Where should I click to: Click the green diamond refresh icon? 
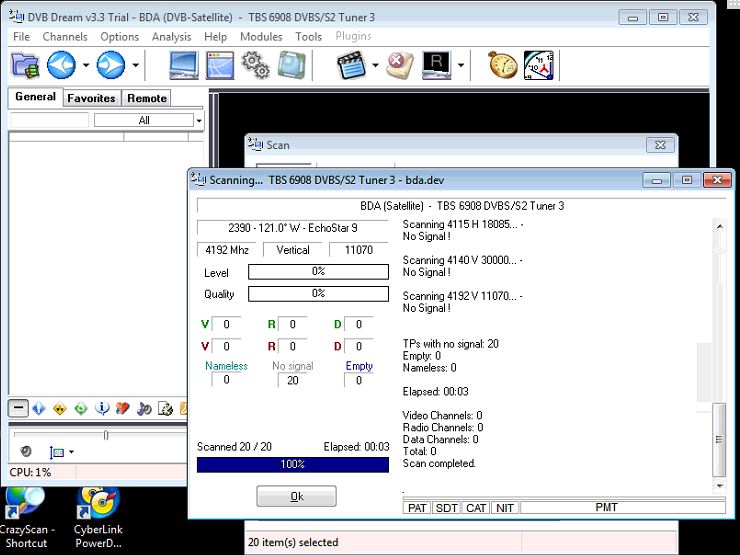81,408
